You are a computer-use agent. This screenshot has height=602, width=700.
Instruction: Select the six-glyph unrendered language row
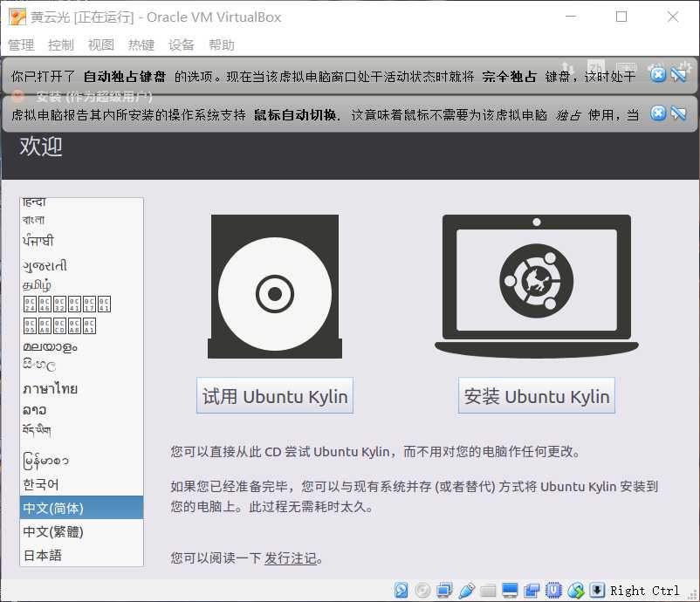[x=82, y=304]
